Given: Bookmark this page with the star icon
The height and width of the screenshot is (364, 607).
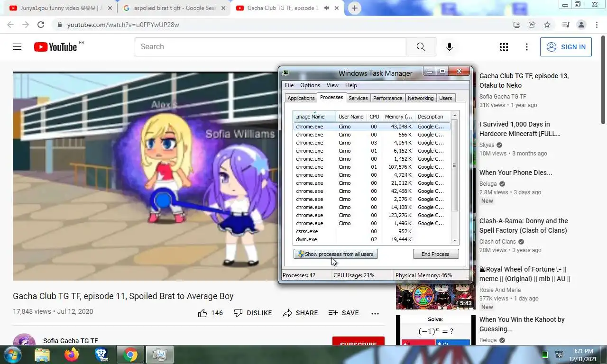Looking at the screenshot, I should click(x=547, y=25).
